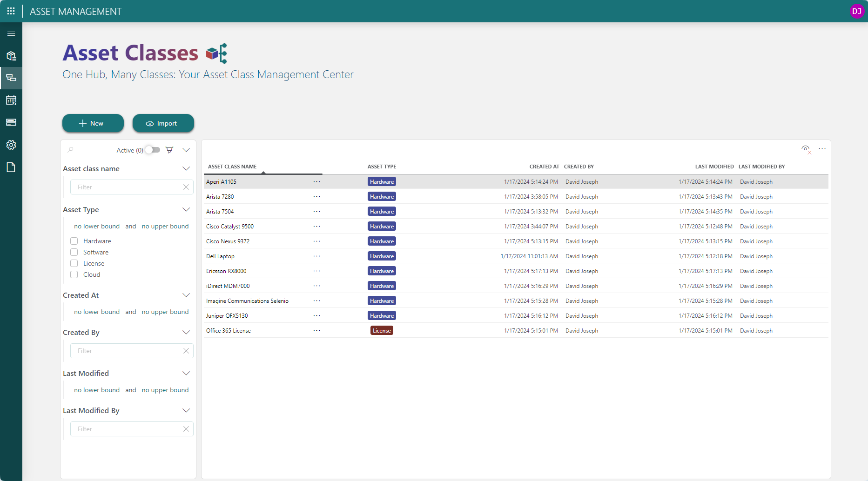
Task: Open row menu for Arista 7504
Action: [316, 211]
